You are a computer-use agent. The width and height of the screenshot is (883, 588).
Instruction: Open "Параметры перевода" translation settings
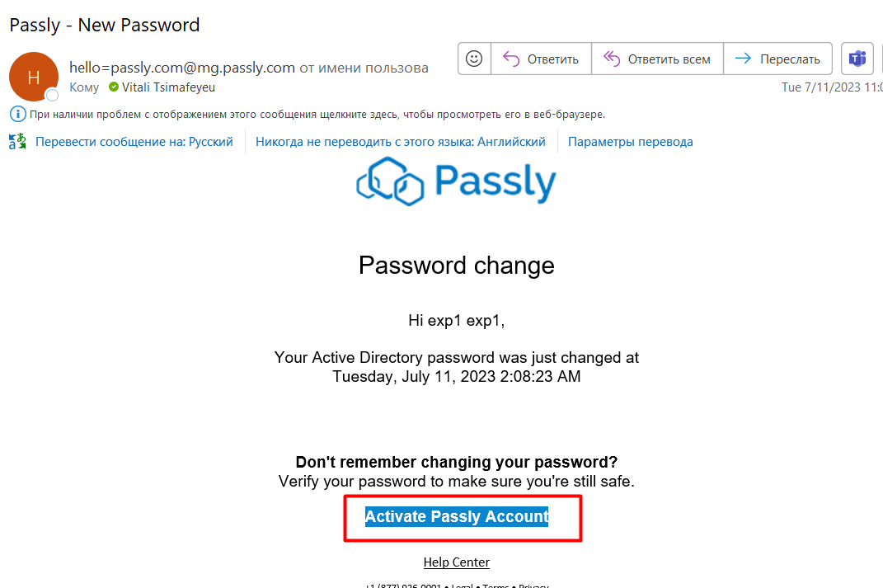pyautogui.click(x=630, y=142)
